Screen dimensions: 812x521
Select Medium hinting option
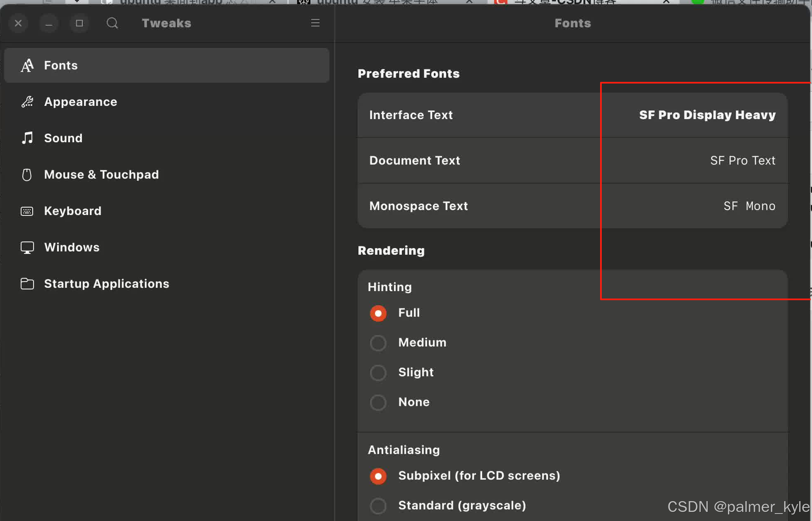378,343
